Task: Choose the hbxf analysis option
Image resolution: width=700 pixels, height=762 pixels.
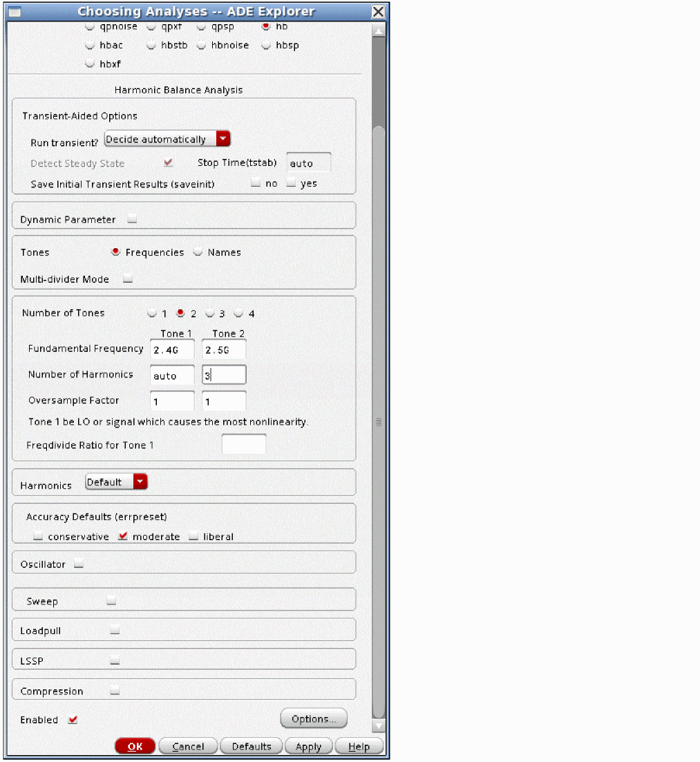Action: (x=90, y=64)
